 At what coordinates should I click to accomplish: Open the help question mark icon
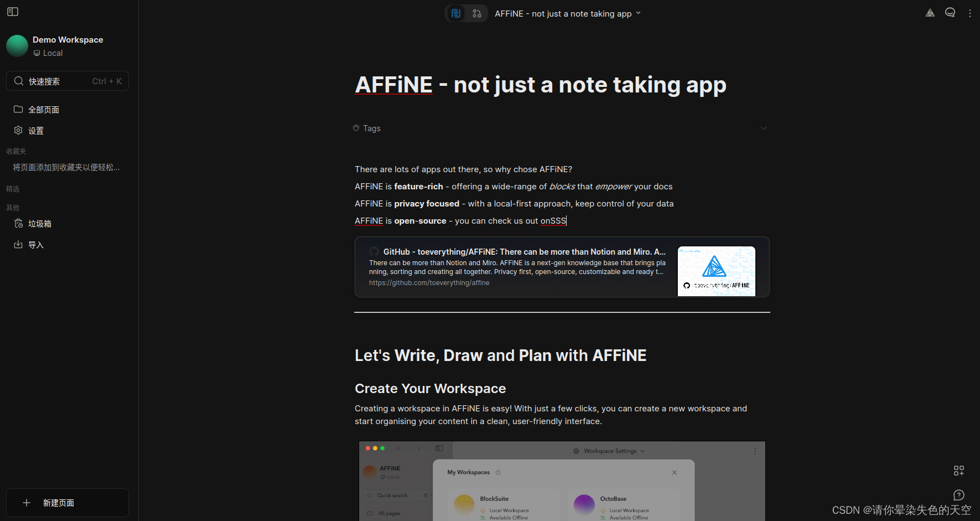[x=959, y=495]
